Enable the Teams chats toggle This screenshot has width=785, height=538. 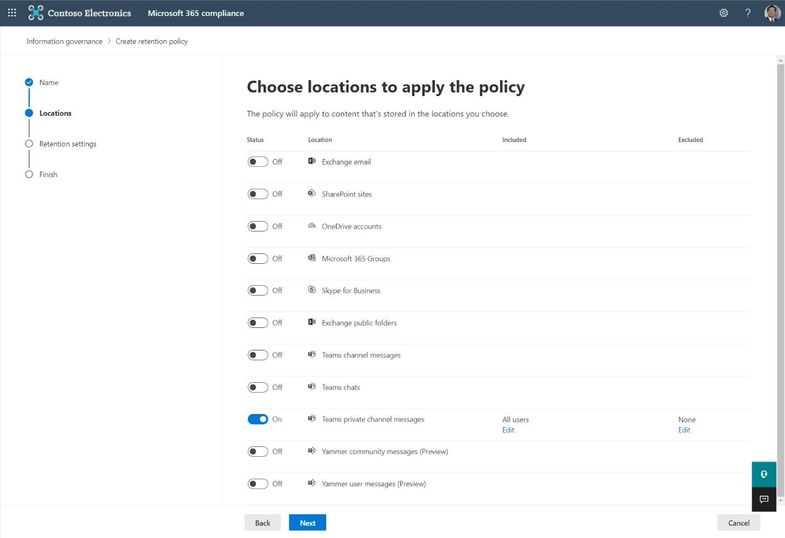point(258,387)
